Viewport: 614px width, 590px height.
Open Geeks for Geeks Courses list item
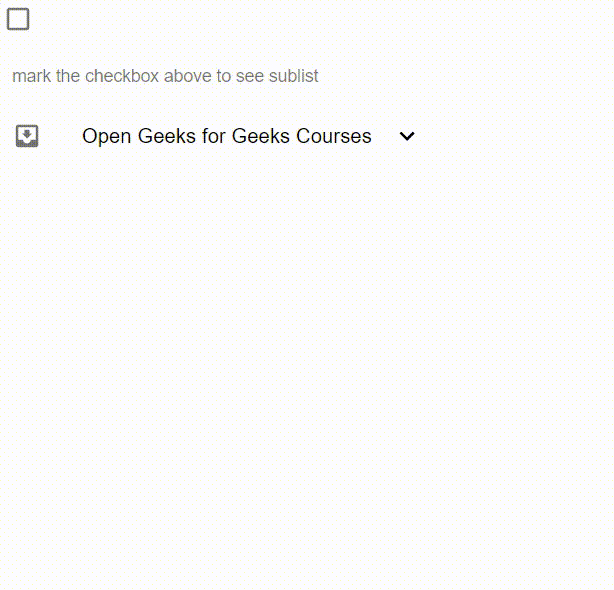[x=226, y=136]
